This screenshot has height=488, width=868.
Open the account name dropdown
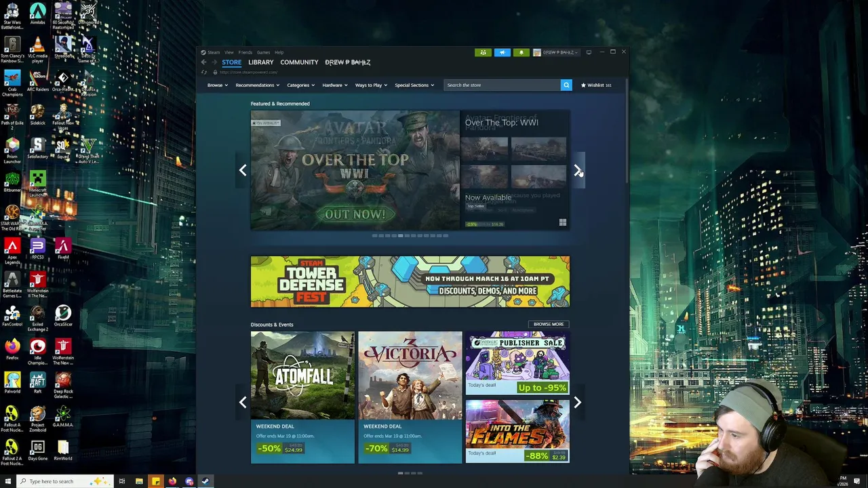point(557,52)
